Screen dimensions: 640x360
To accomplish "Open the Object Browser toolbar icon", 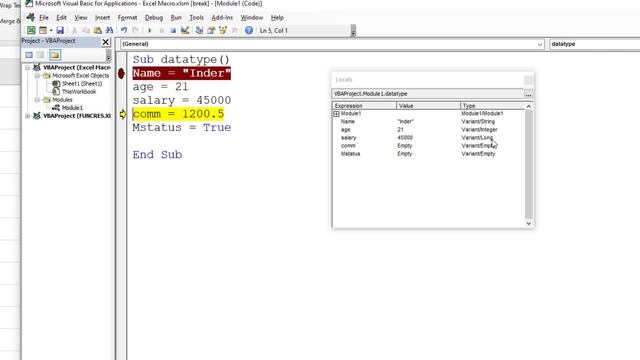I will point(223,30).
